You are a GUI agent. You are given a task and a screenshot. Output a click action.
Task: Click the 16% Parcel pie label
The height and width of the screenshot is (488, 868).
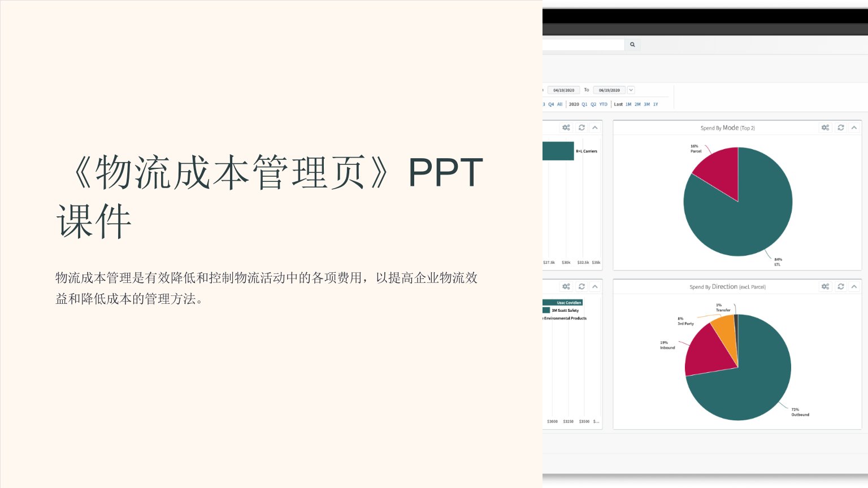coord(696,149)
